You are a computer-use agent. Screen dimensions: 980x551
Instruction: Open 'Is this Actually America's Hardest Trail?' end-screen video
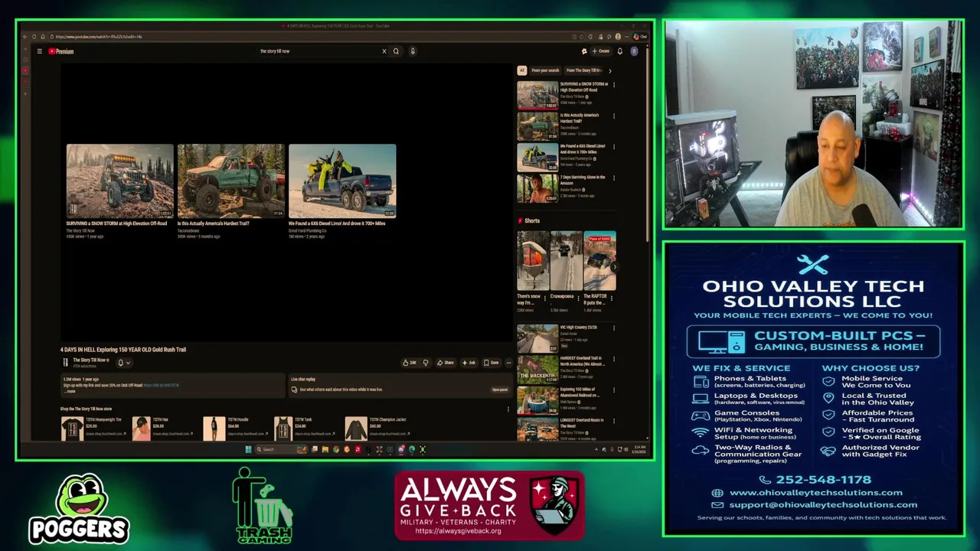click(x=230, y=181)
